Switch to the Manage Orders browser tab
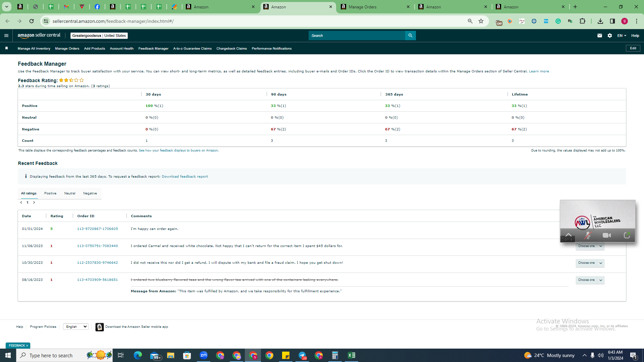The image size is (644, 362). point(375,7)
